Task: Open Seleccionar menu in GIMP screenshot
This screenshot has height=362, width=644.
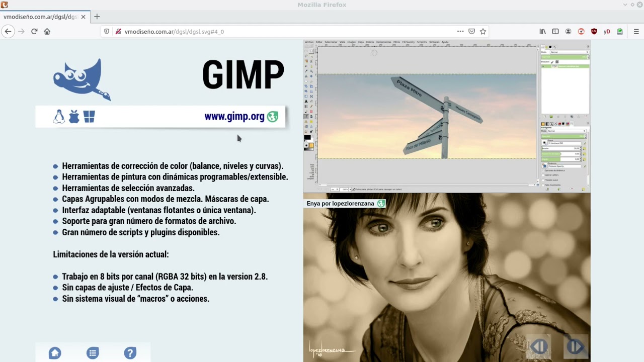Action: tap(331, 42)
